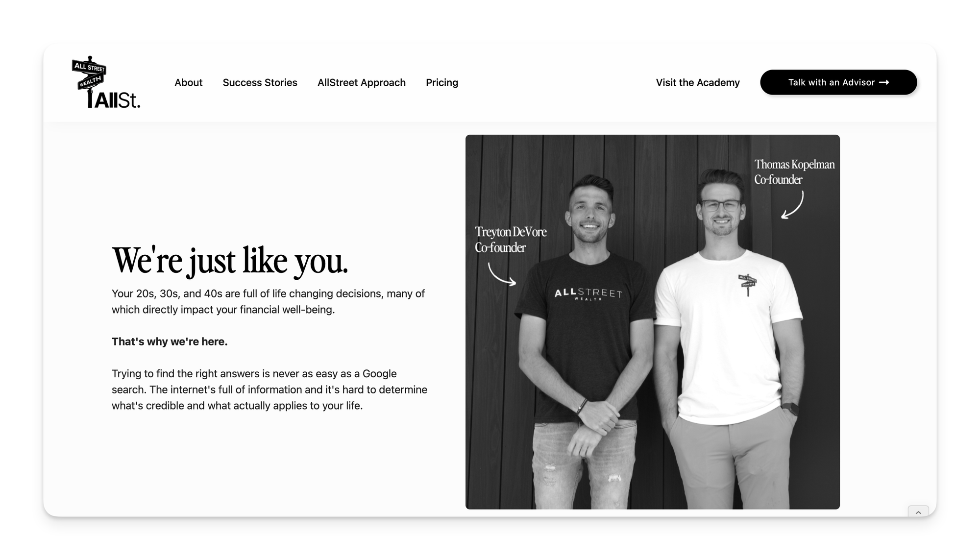Click the "We're just like you." heading
The width and height of the screenshot is (980, 560).
(x=230, y=261)
